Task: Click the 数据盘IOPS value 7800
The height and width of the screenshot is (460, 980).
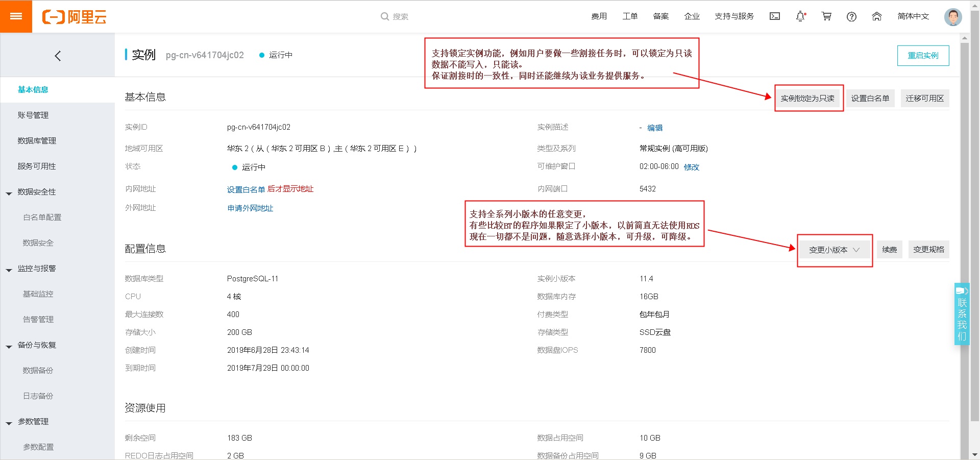Action: (x=648, y=350)
